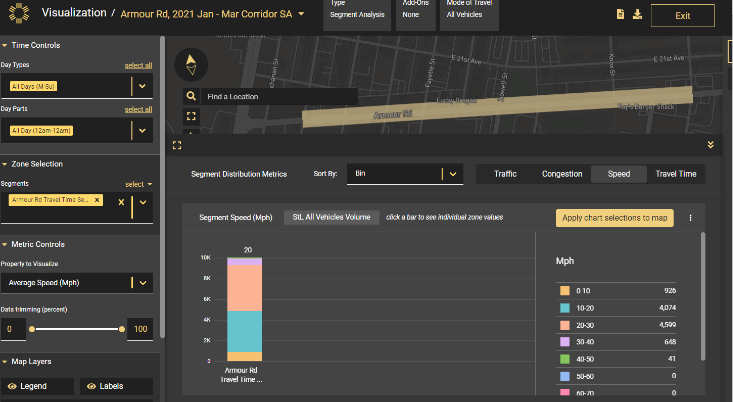Collapse chart panel with double chevron

[x=710, y=145]
